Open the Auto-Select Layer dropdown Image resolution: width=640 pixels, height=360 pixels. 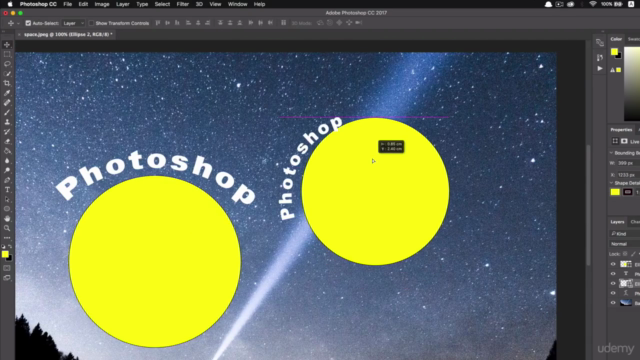73,23
